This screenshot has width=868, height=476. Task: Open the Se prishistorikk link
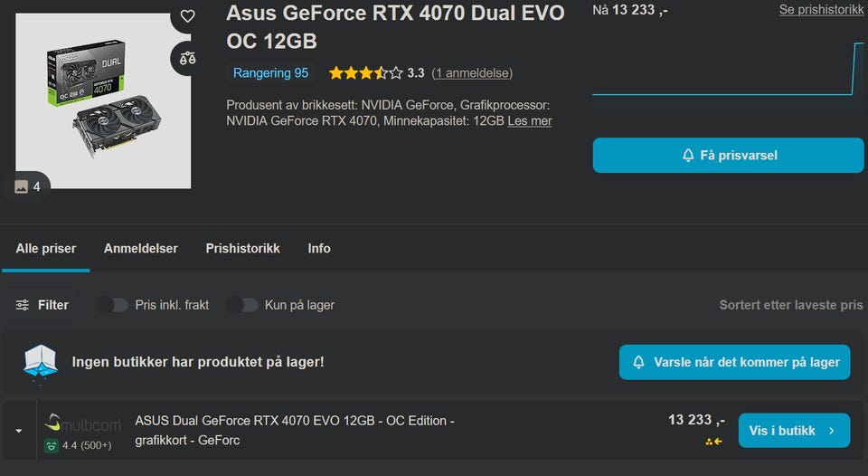click(x=821, y=10)
